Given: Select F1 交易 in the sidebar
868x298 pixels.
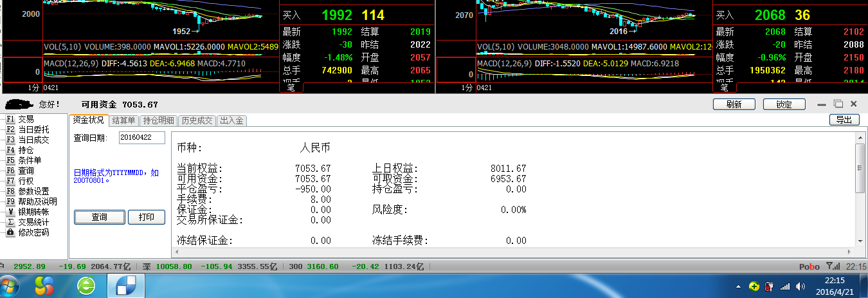Looking at the screenshot, I should 26,119.
